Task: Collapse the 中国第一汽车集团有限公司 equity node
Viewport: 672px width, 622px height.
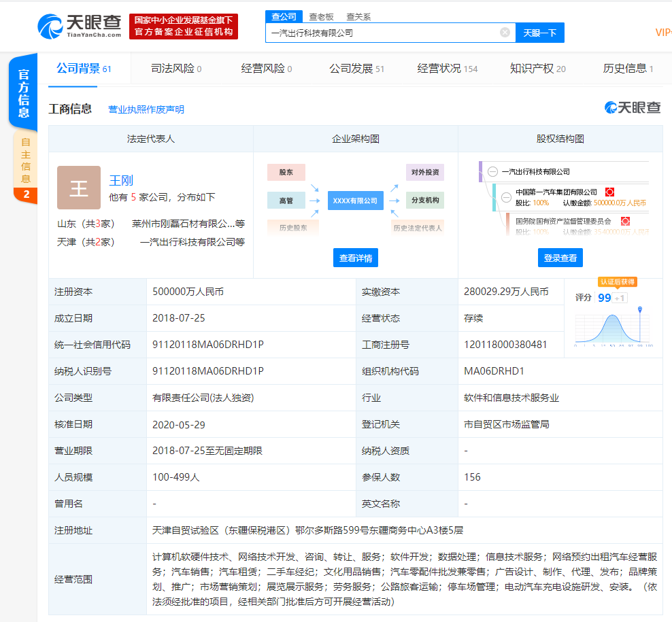Action: point(506,197)
